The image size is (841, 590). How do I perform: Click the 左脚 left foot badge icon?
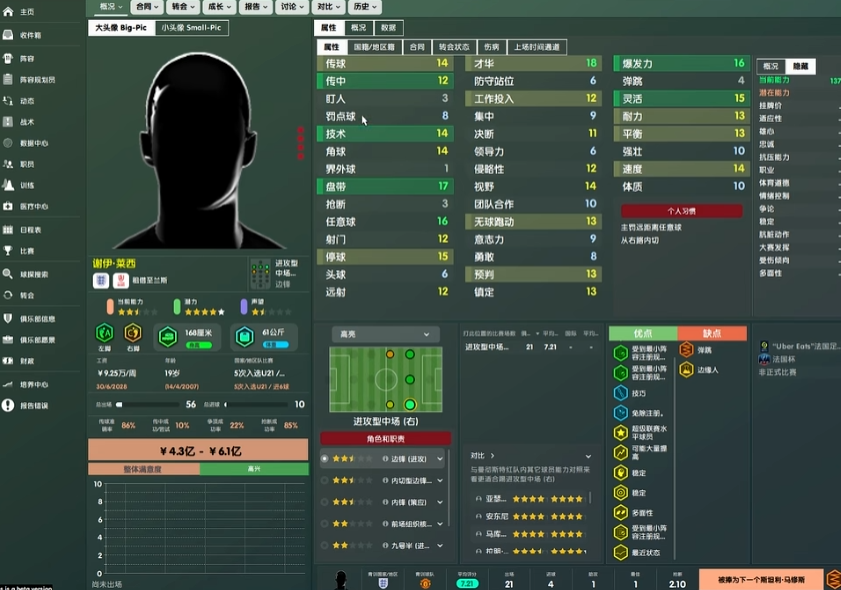[103, 333]
